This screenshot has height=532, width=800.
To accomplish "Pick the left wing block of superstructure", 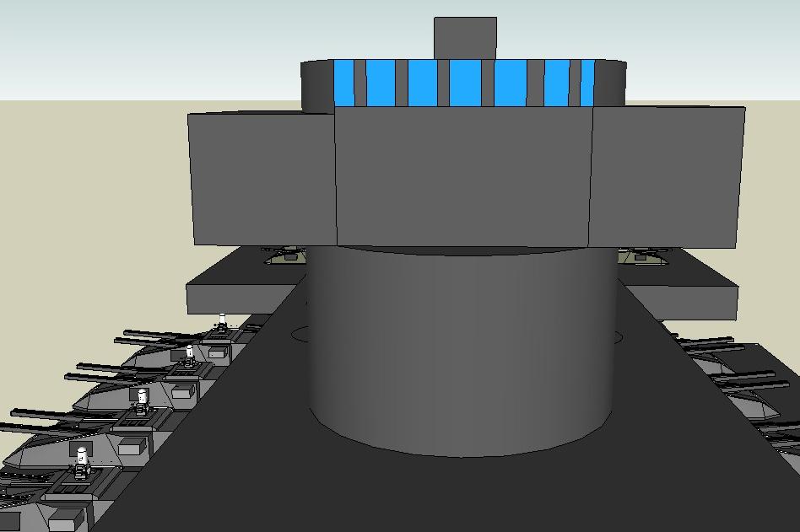I will tap(263, 177).
